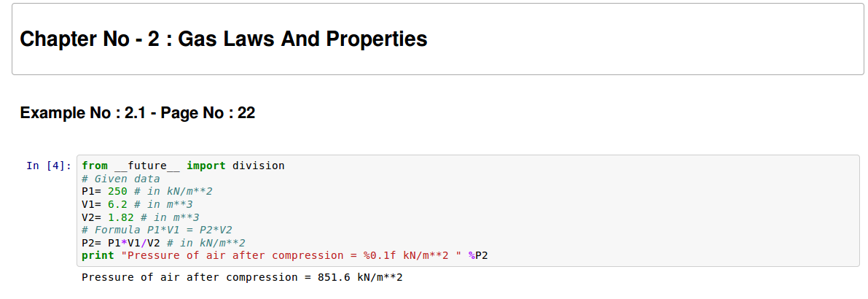Screen dimensions: 868x299
Task: Select the 'In [4]:' cell prompt
Action: click(49, 166)
